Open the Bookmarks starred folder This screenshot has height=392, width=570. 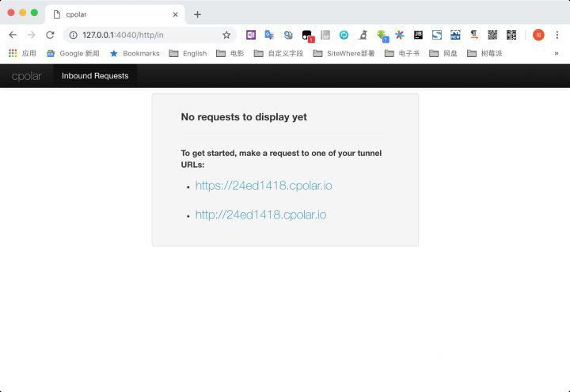pos(135,54)
